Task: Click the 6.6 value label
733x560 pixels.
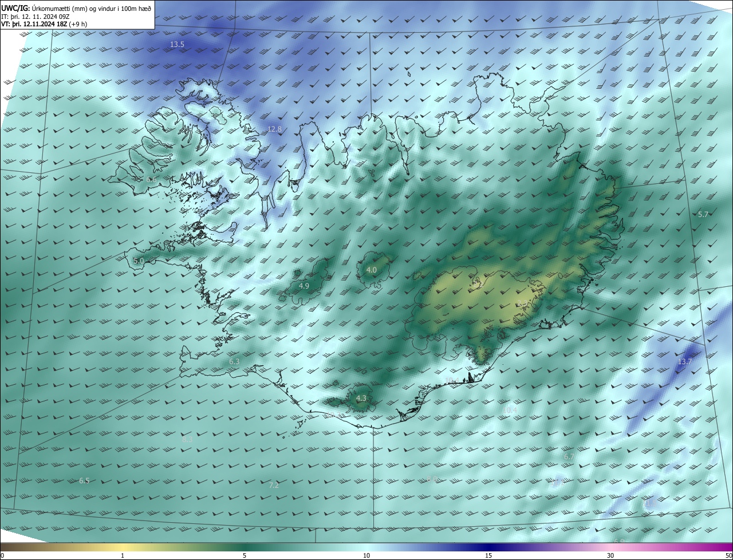Action: pos(151,180)
